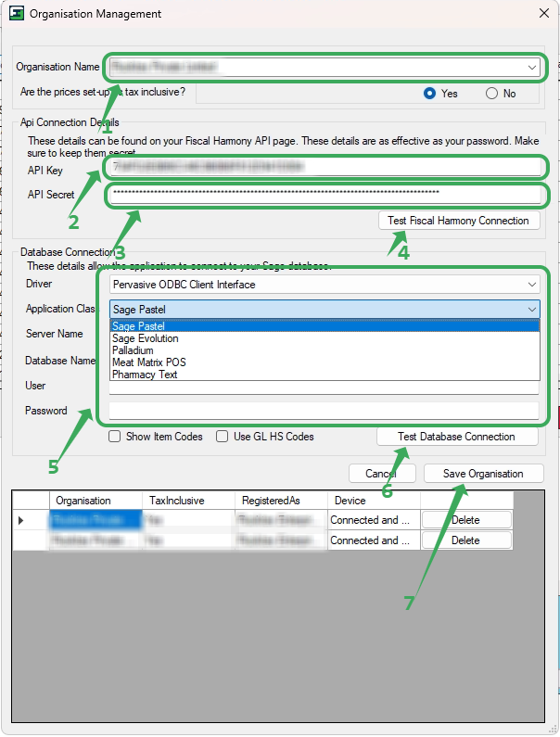
Task: Select Meat Matrix POS option
Action: click(x=325, y=362)
